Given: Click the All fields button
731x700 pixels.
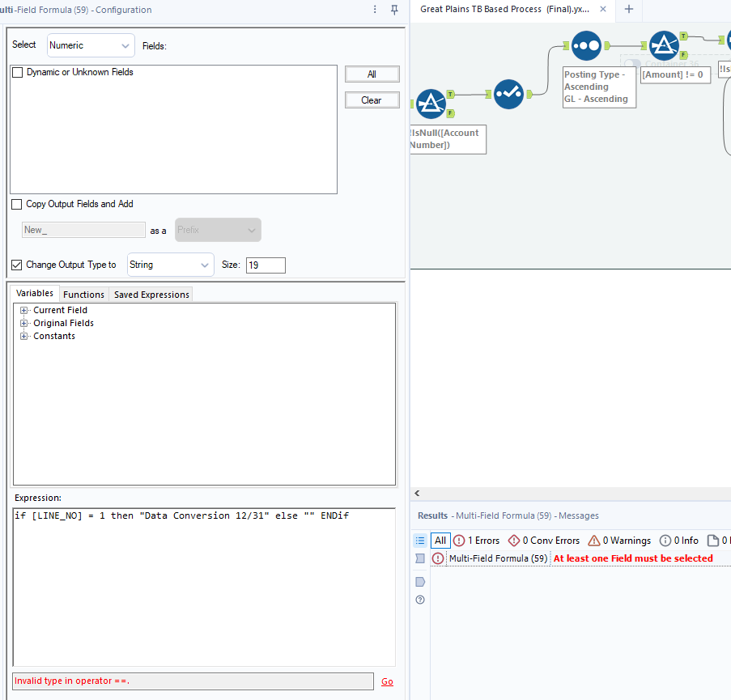Looking at the screenshot, I should tap(372, 74).
